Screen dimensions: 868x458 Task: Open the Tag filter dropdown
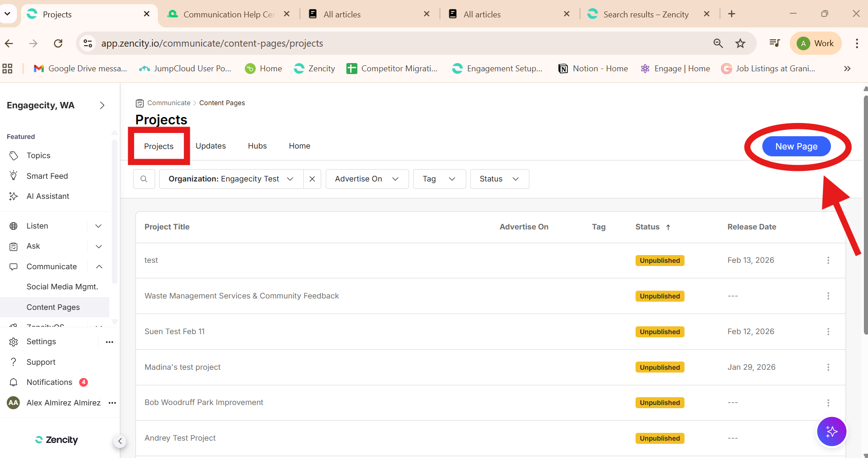(439, 179)
